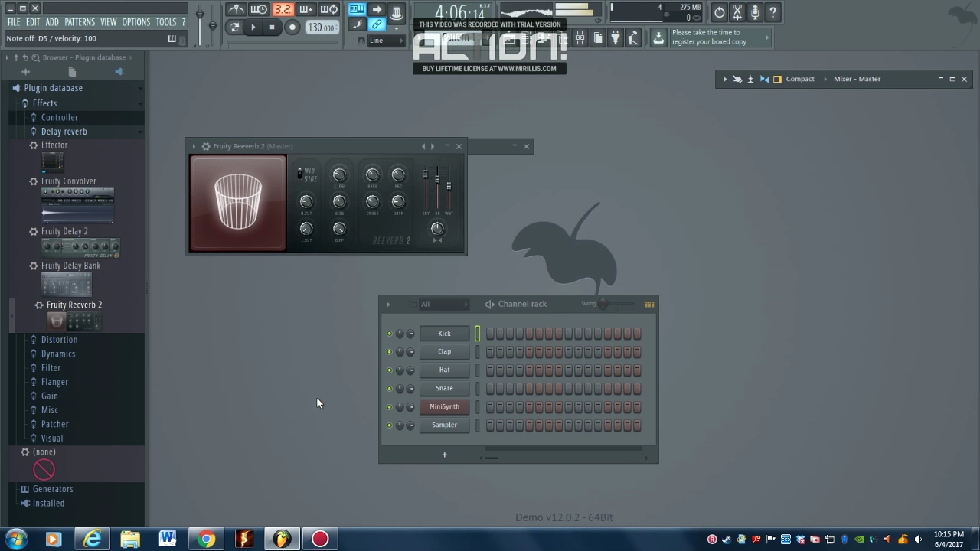Click the question mark help icon

pyautogui.click(x=773, y=12)
